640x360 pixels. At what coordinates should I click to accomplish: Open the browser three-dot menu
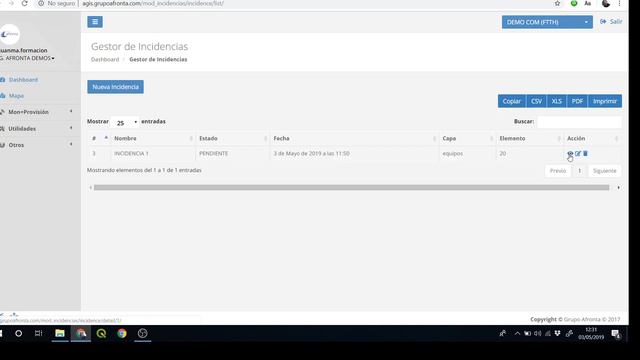pyautogui.click(x=620, y=3)
